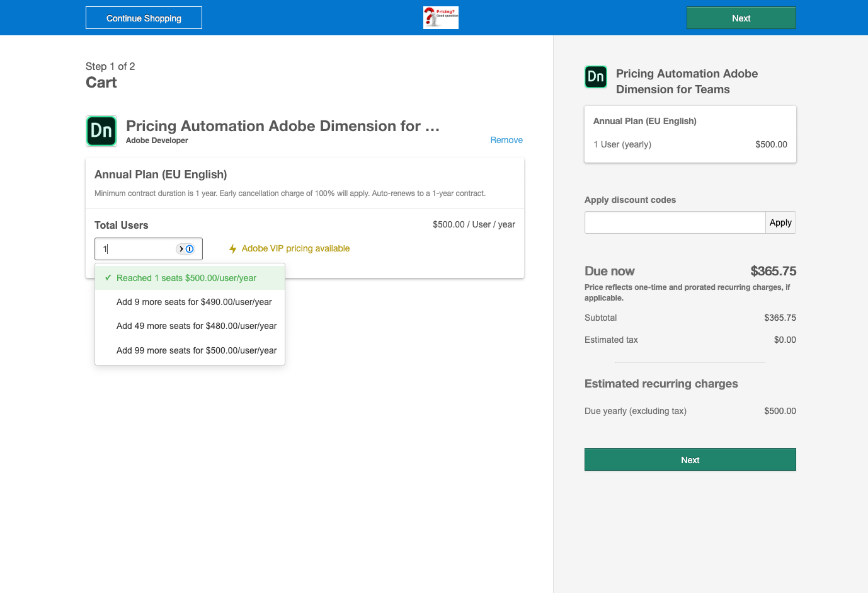Select Add 99 more seats for $500.00
Viewport: 868px width, 593px height.
click(197, 350)
